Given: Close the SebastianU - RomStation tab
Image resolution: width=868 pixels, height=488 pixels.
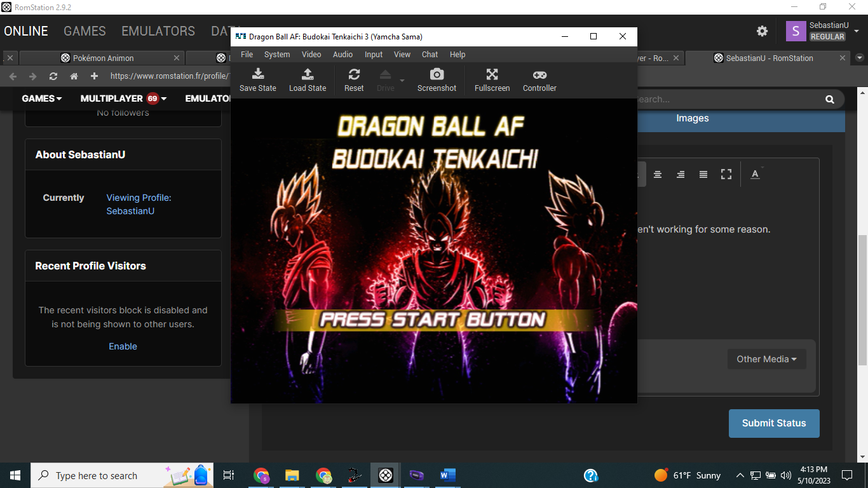Looking at the screenshot, I should (843, 58).
